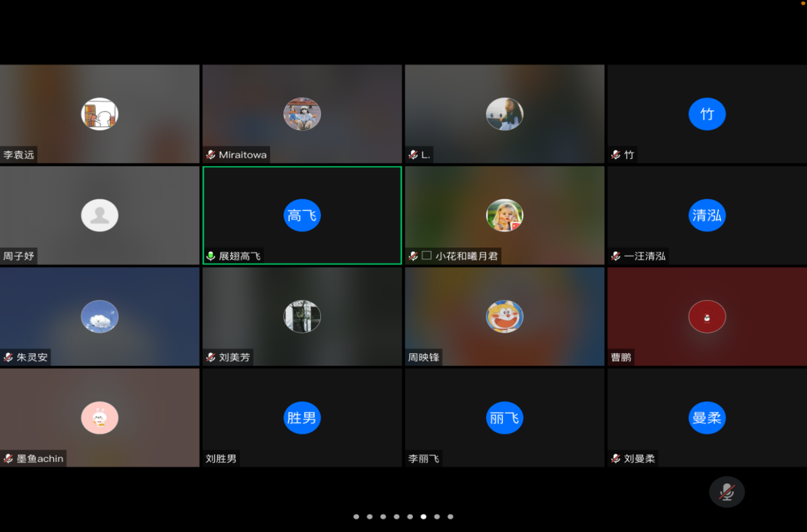Image resolution: width=807 pixels, height=532 pixels.
Task: Click the gray default avatar of 周子妤
Action: coord(100,215)
